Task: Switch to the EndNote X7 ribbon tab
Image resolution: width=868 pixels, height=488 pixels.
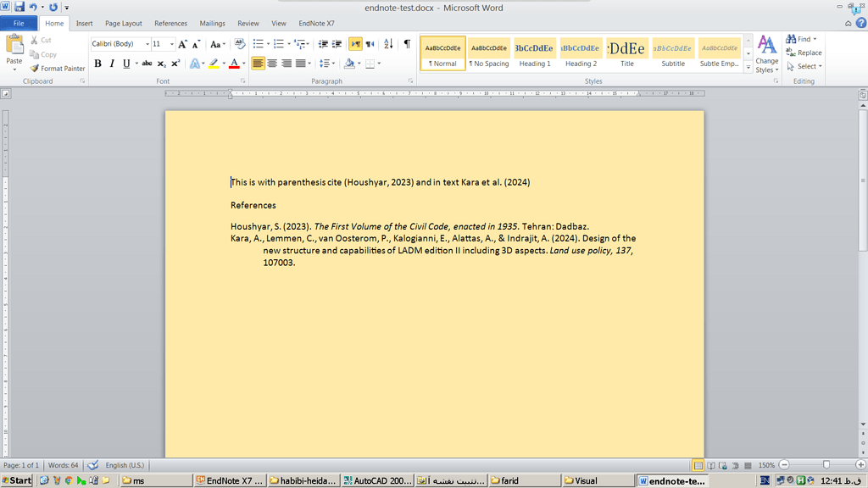Action: tap(314, 23)
